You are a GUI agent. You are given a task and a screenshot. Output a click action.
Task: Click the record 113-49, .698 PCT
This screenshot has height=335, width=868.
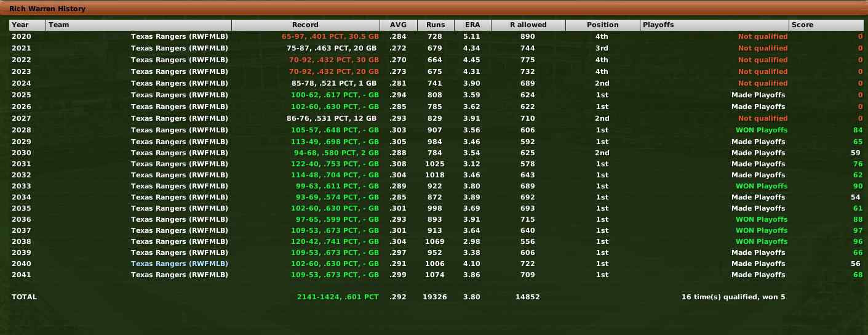[335, 142]
